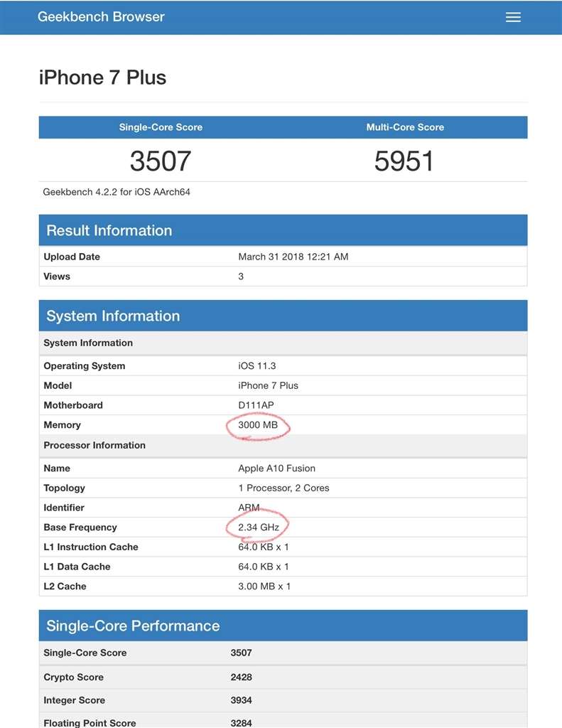The width and height of the screenshot is (562, 728).
Task: Select the Memory row label
Action: point(63,425)
